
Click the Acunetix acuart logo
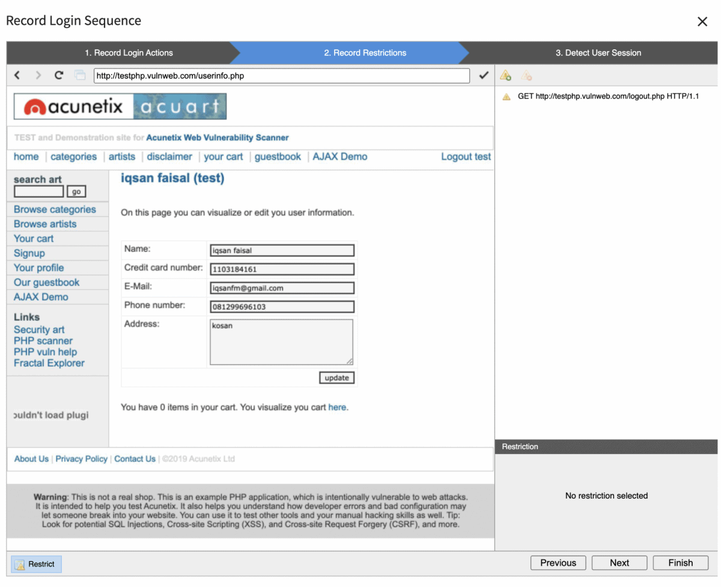120,107
